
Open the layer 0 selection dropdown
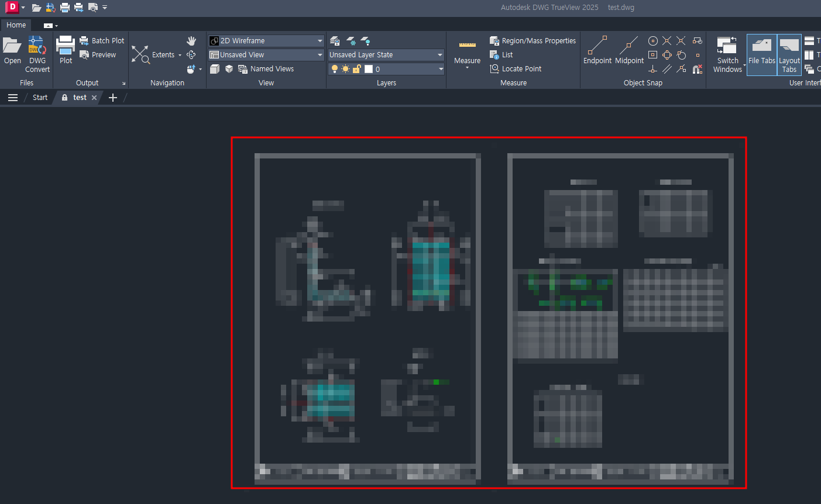(x=441, y=68)
